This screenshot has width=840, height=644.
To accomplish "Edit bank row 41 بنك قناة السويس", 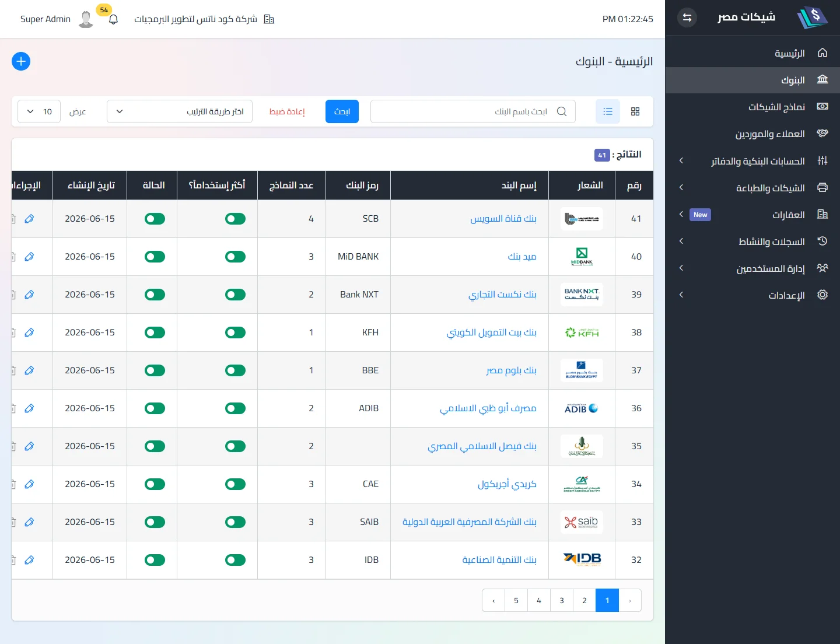I will (29, 219).
